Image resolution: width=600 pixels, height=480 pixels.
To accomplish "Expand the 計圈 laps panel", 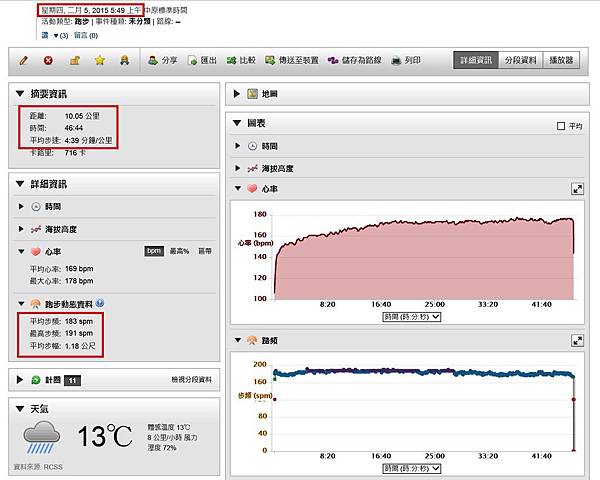I will click(20, 380).
